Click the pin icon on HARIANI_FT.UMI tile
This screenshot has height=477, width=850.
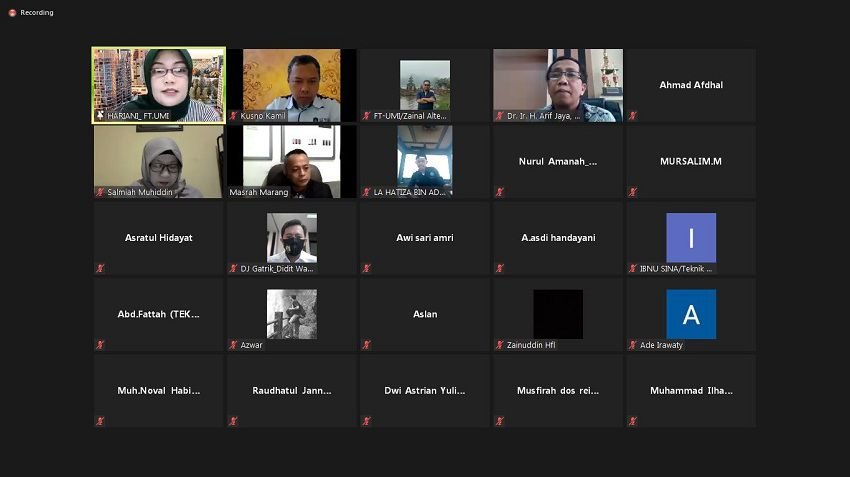tap(100, 115)
